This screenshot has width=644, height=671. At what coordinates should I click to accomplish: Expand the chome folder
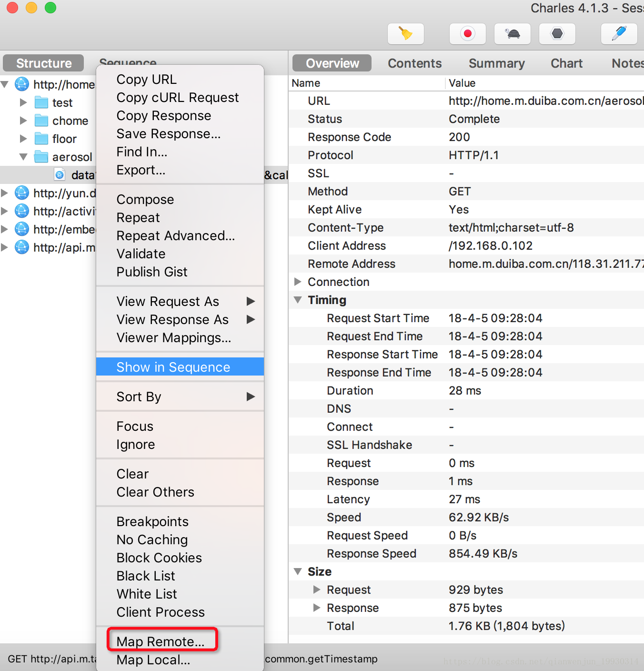click(23, 121)
